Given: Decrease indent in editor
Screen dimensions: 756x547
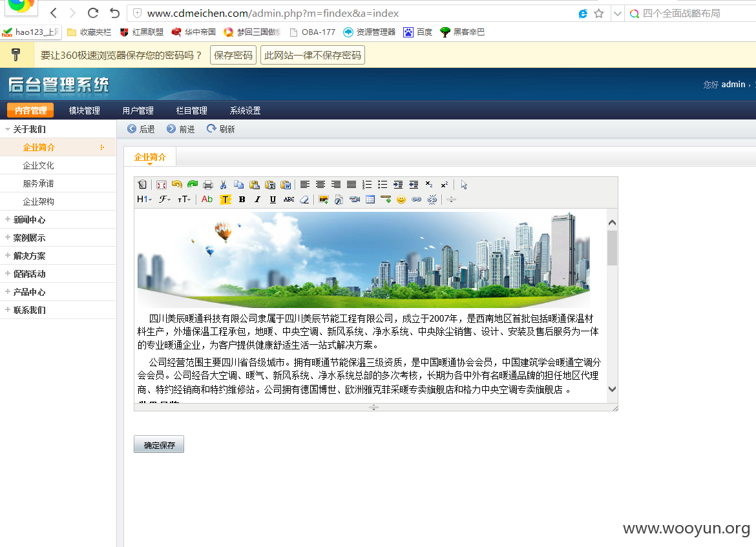Looking at the screenshot, I should click(x=414, y=185).
